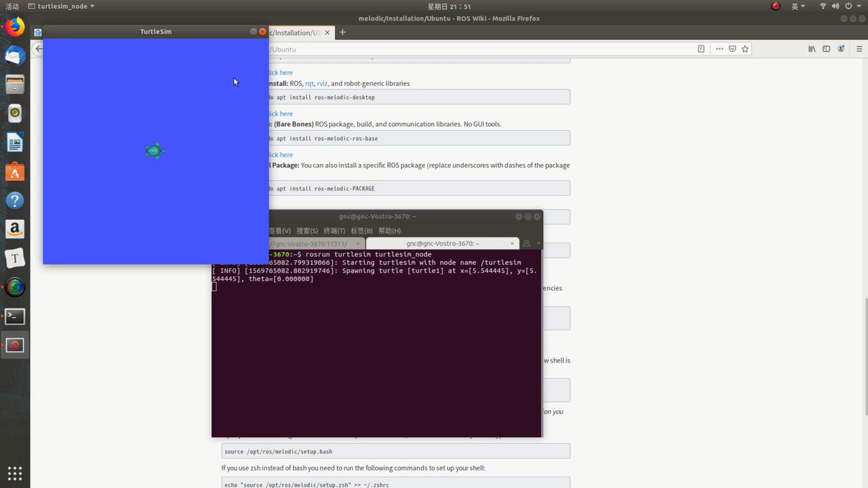The width and height of the screenshot is (868, 488).
Task: Open Firefox hamburger menu
Action: [859, 49]
